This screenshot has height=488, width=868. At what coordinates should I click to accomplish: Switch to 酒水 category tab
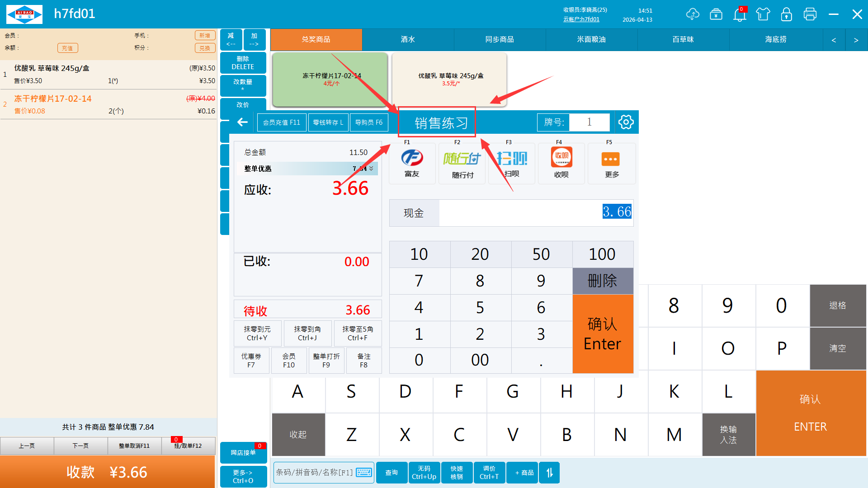[408, 40]
